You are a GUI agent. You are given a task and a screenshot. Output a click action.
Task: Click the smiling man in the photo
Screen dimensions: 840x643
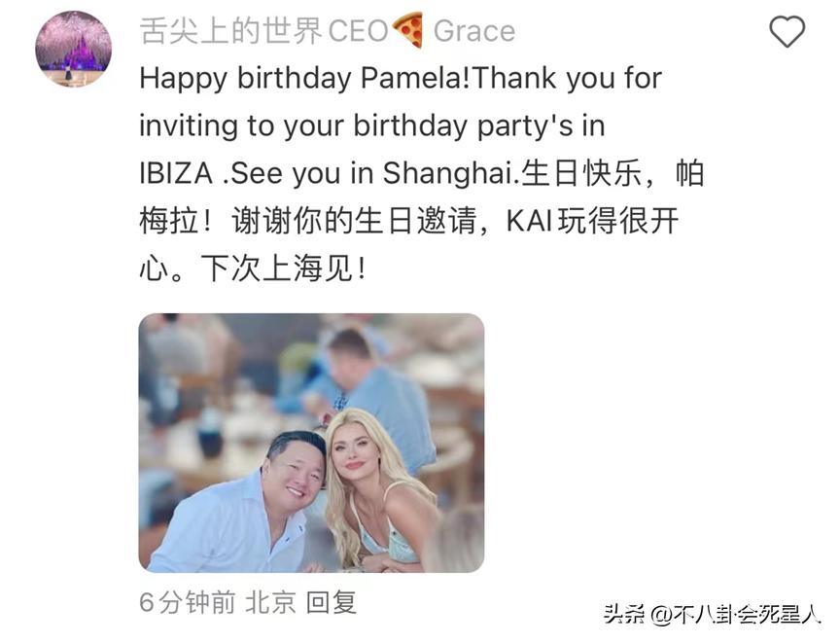point(252,507)
